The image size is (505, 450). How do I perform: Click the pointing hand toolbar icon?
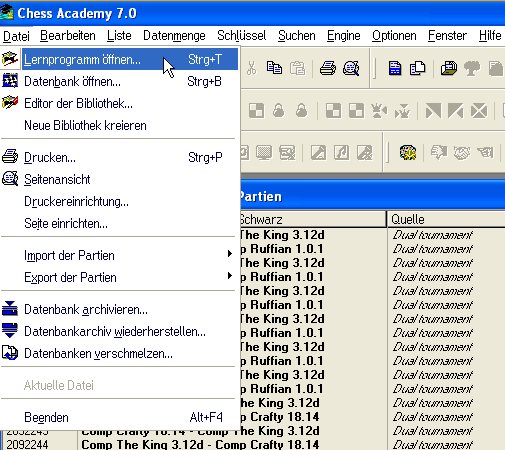(x=485, y=153)
